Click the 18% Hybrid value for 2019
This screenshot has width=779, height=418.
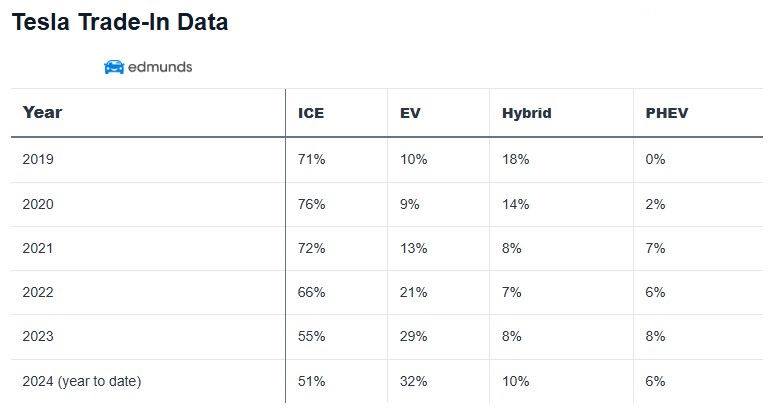point(516,159)
